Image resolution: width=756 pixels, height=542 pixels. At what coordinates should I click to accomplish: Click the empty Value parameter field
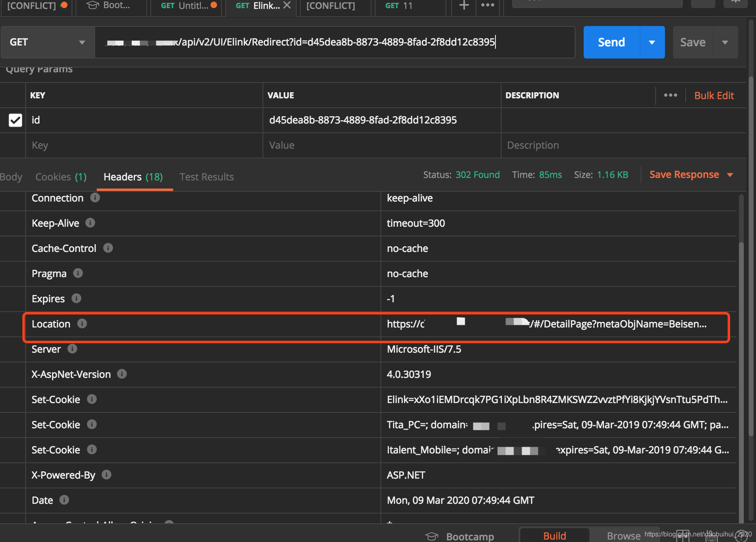[x=382, y=145]
